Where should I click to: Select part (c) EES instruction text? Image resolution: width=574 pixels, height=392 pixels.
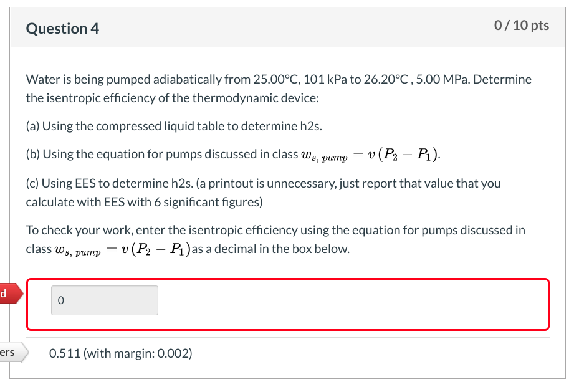click(x=262, y=190)
